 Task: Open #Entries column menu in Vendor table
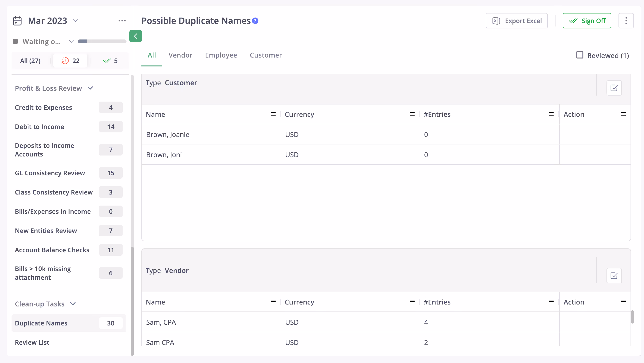(x=551, y=302)
